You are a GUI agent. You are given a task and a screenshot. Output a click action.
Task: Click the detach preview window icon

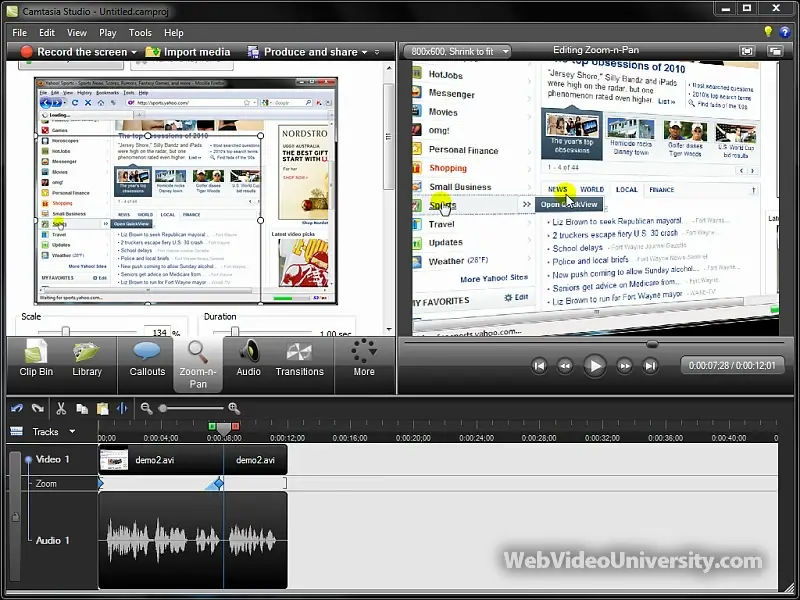tap(775, 51)
